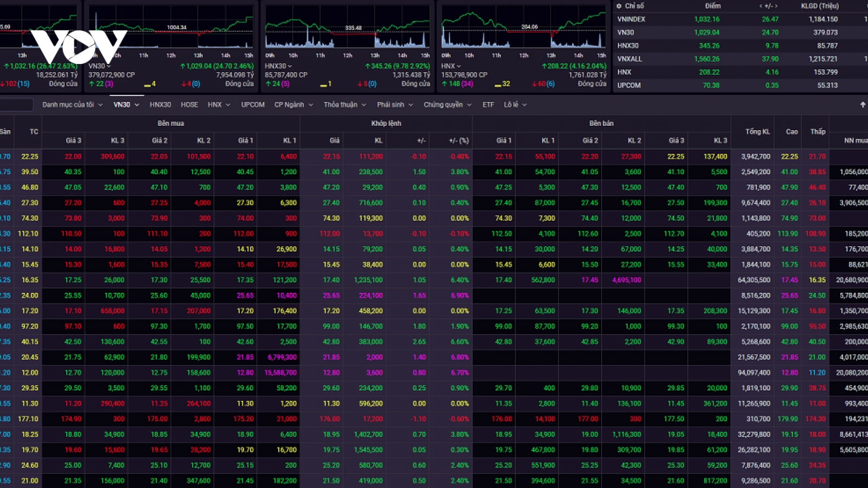Click the VNINDEX row in index list
868x488 pixels.
coord(741,19)
